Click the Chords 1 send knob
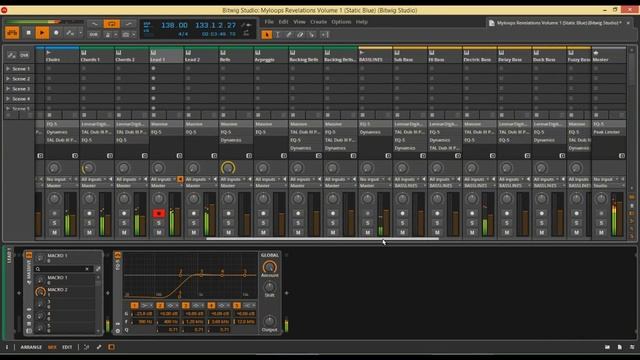The width and height of the screenshot is (640, 360). (88, 168)
